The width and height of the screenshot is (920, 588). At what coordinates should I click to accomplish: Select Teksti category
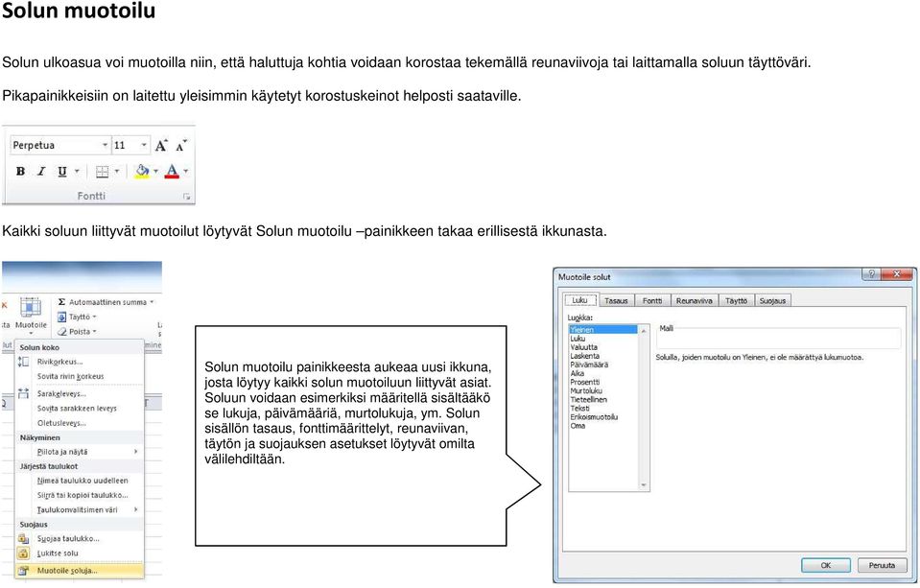[602, 408]
